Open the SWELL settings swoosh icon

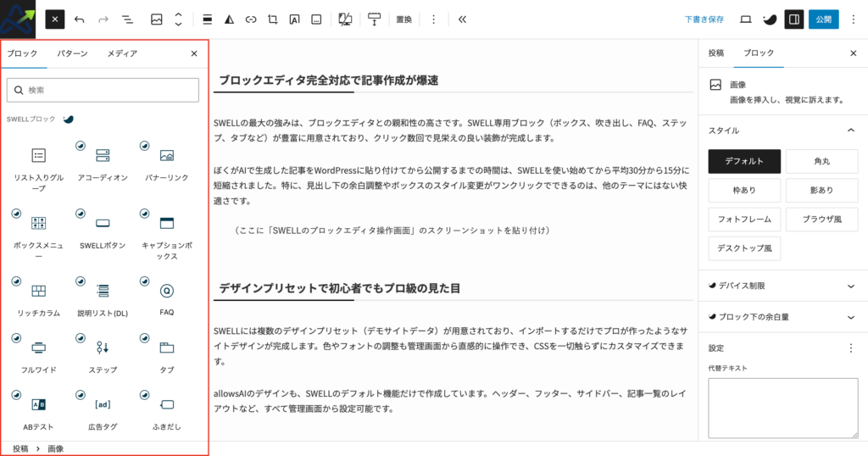(x=770, y=19)
